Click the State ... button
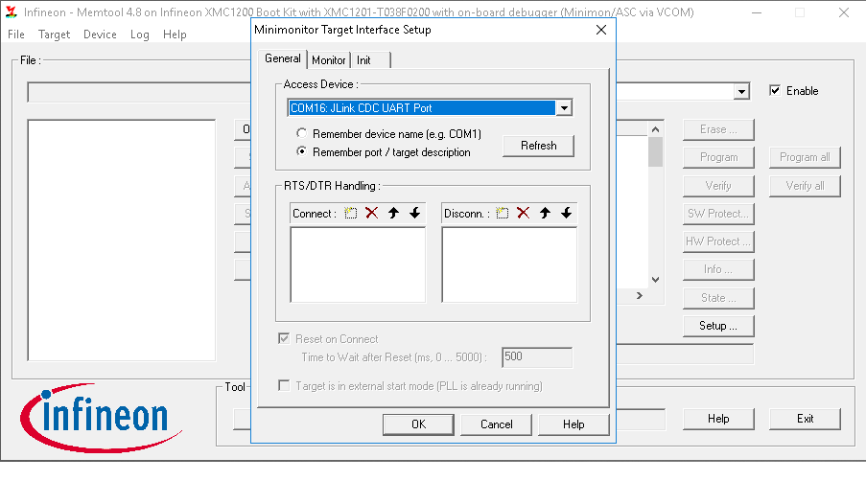The width and height of the screenshot is (866, 504). [718, 298]
